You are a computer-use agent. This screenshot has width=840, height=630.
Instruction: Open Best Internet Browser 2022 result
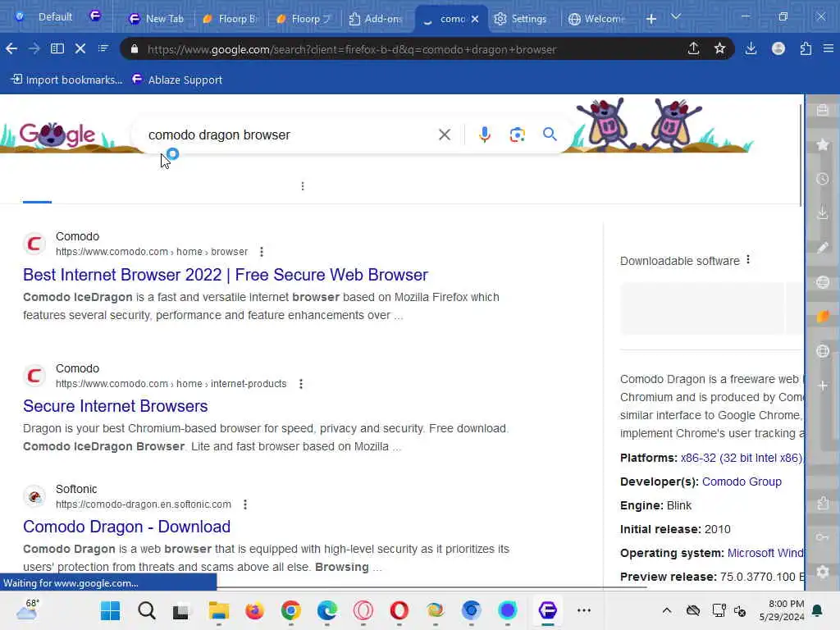pyautogui.click(x=226, y=275)
